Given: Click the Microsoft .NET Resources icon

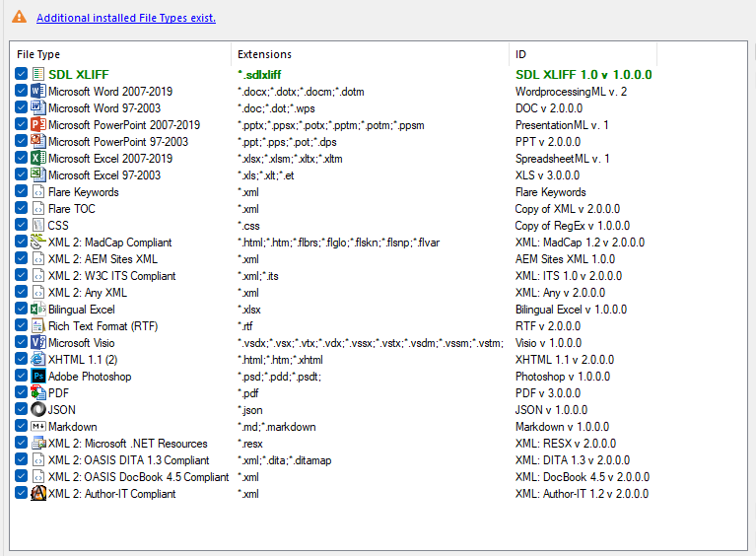Looking at the screenshot, I should point(38,444).
